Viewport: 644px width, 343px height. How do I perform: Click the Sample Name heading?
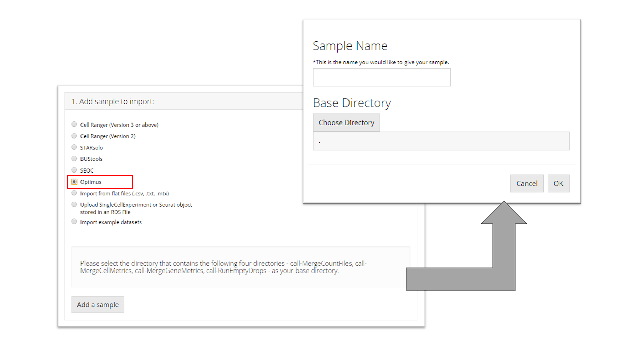(350, 46)
